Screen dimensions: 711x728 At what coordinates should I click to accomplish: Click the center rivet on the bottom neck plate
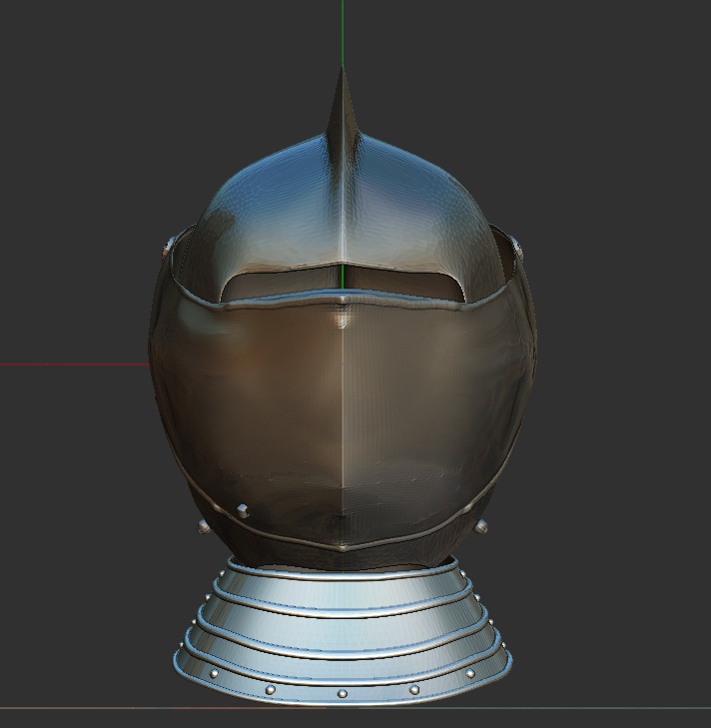pos(343,693)
